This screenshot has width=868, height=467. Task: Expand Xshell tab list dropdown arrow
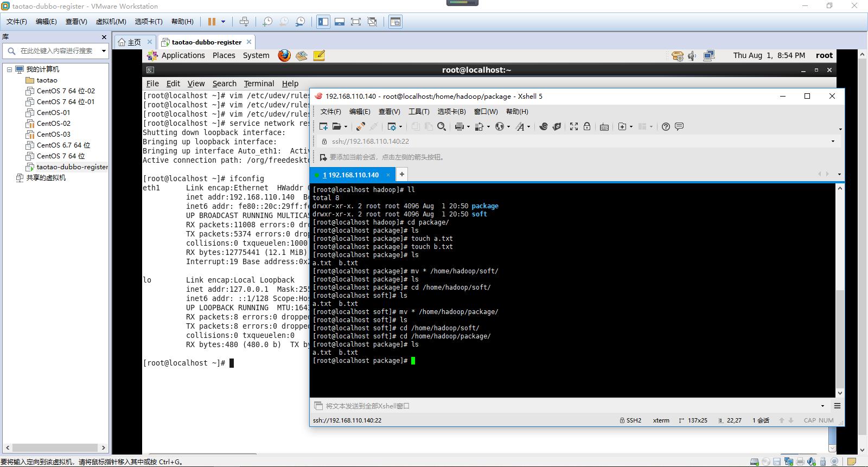point(839,175)
